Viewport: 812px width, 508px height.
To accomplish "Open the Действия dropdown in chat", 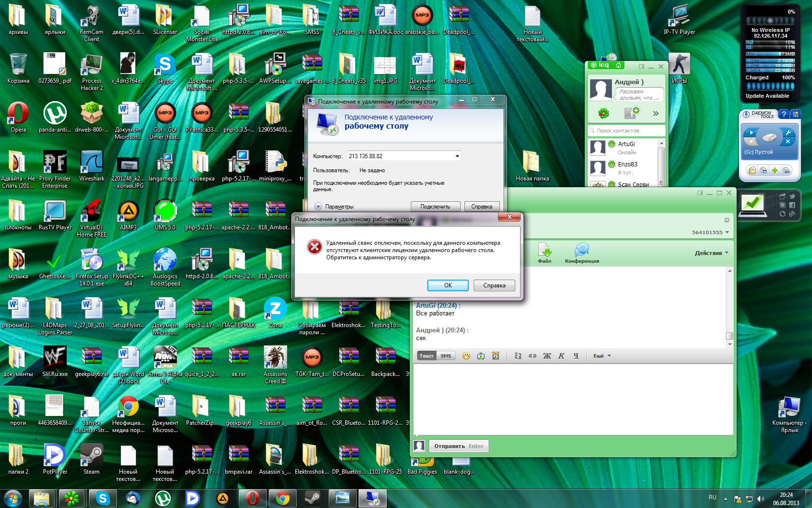I will pyautogui.click(x=711, y=253).
